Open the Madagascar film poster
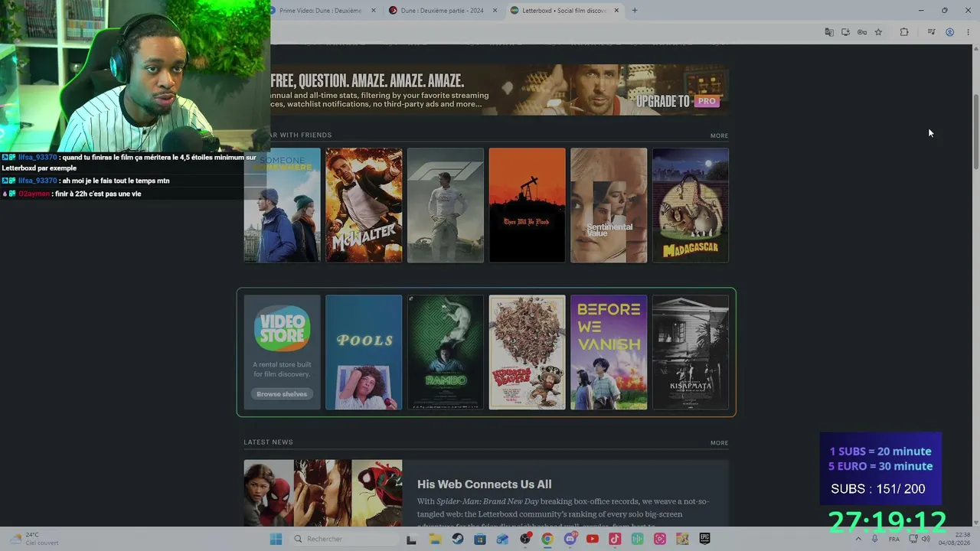 point(691,205)
